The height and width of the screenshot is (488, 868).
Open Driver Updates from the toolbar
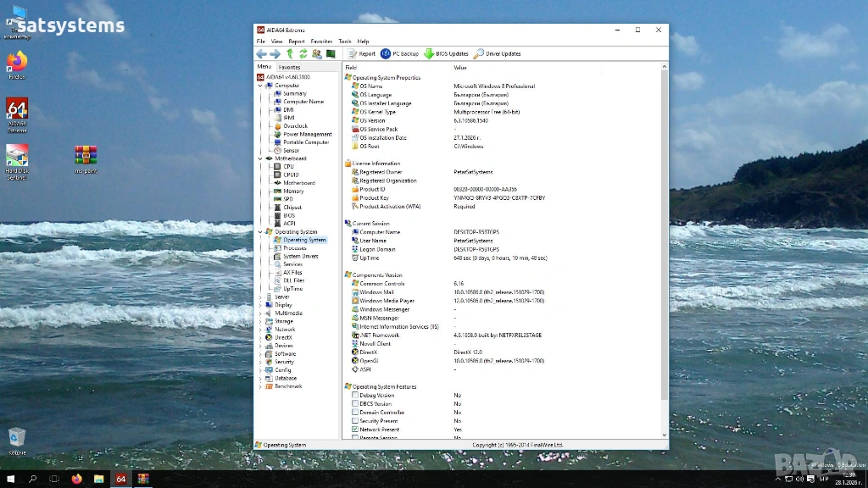click(498, 53)
